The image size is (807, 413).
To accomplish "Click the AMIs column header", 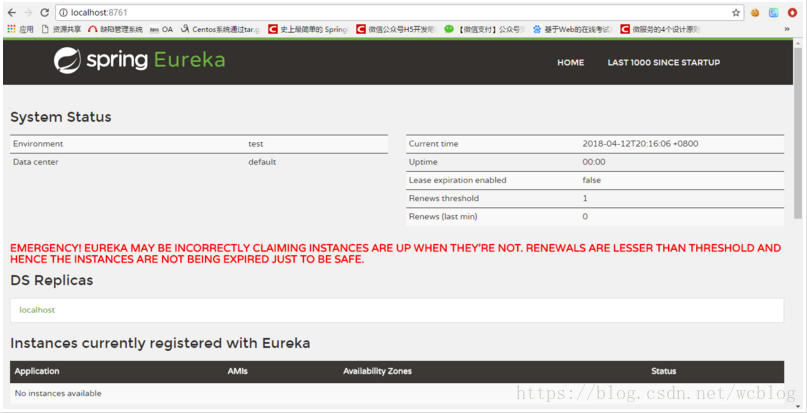I will (237, 371).
